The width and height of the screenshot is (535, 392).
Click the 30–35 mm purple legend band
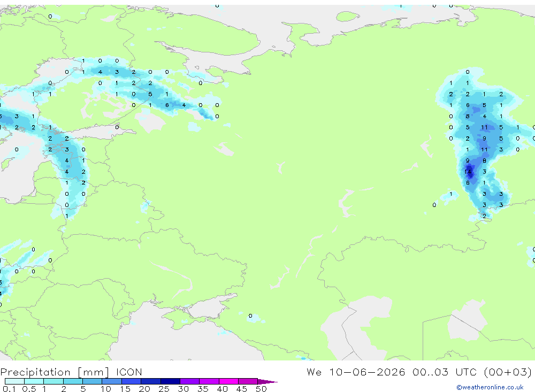[190, 381]
